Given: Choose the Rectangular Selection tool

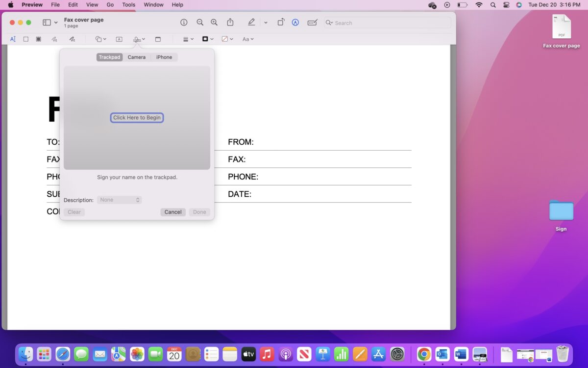Looking at the screenshot, I should point(26,39).
